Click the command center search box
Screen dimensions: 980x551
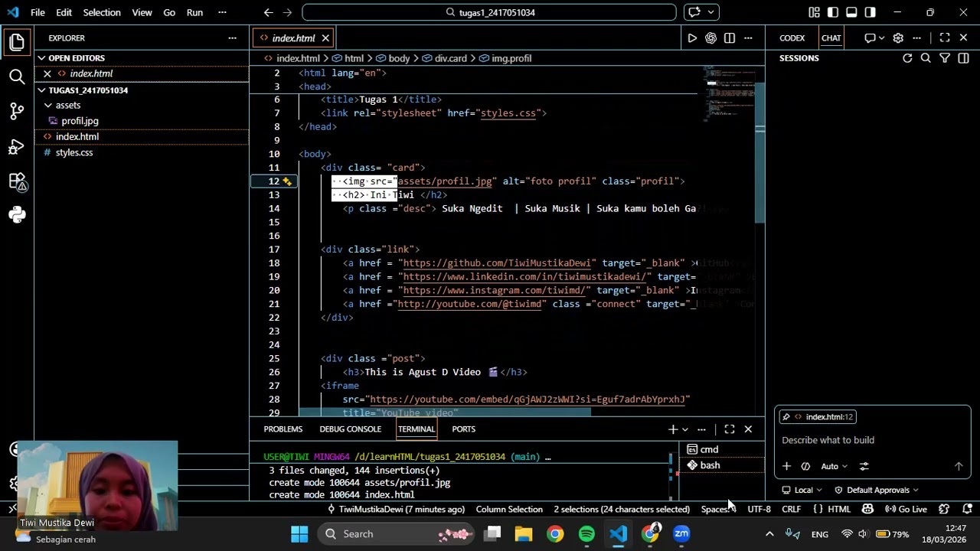click(x=489, y=12)
